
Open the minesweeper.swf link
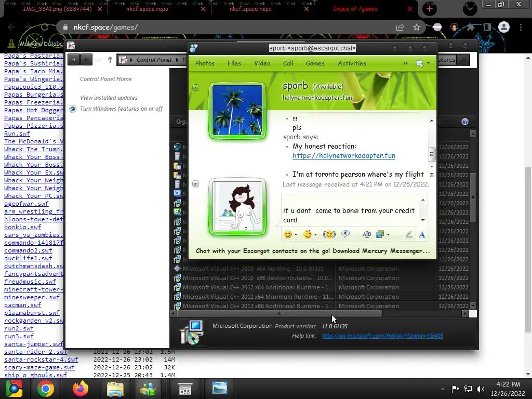(32, 297)
